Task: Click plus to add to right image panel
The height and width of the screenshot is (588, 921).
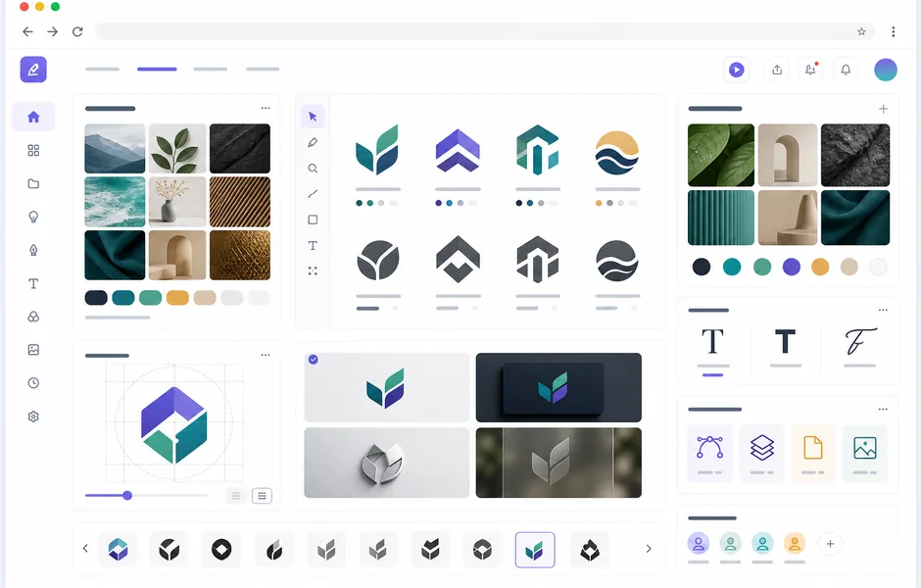Action: coord(883,109)
